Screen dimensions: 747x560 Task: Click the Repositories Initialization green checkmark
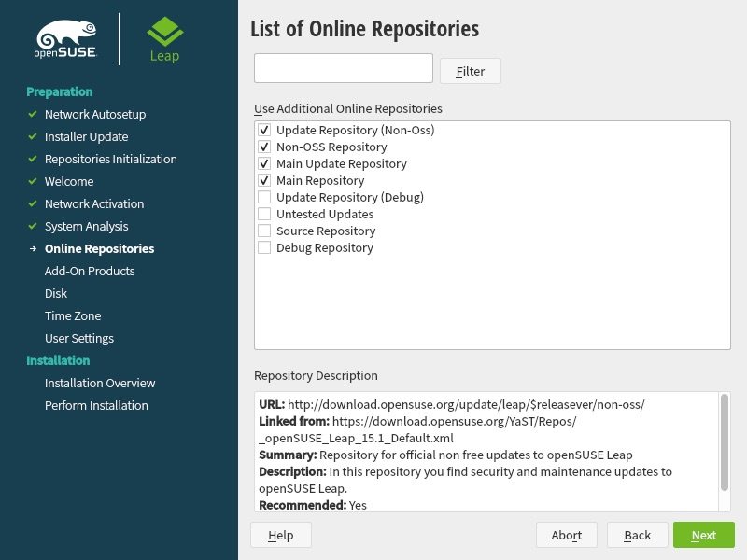33,159
